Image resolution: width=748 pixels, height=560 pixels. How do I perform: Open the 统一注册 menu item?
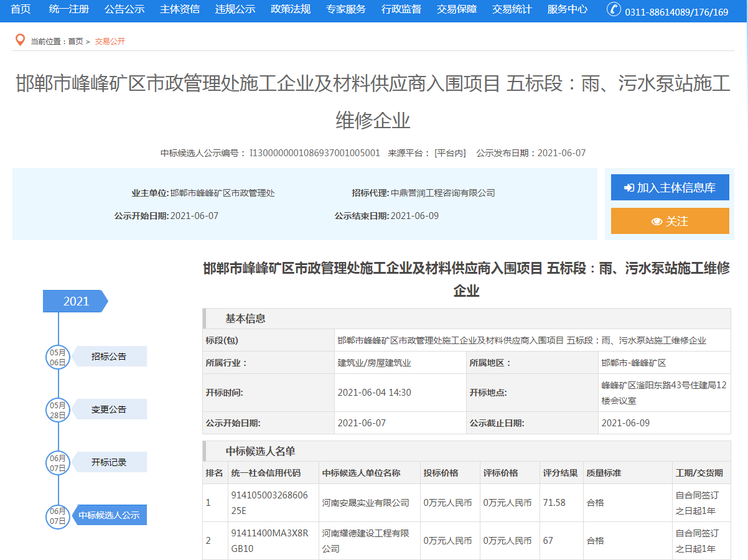click(x=69, y=9)
